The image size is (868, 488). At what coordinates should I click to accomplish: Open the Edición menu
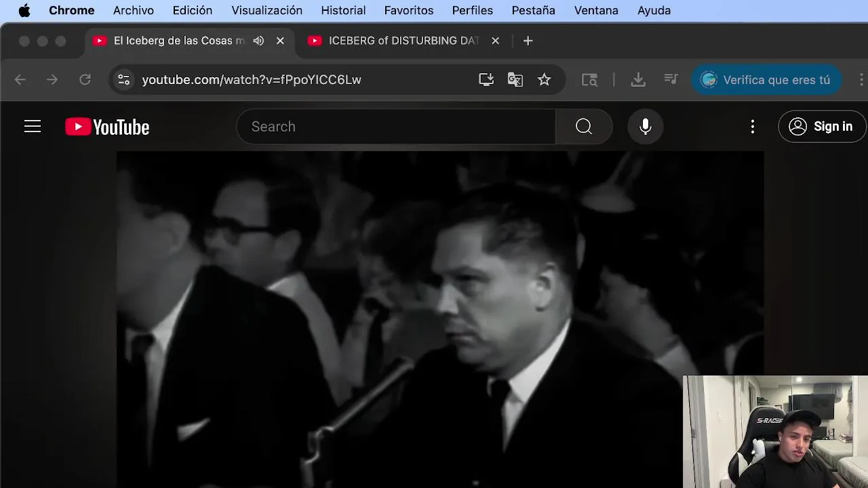(x=193, y=10)
